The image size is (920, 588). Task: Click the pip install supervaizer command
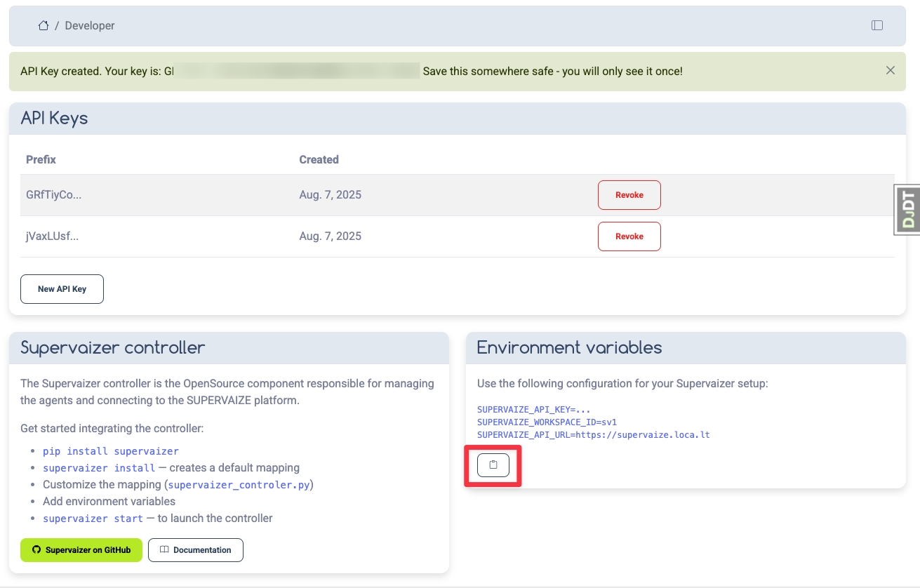[111, 451]
